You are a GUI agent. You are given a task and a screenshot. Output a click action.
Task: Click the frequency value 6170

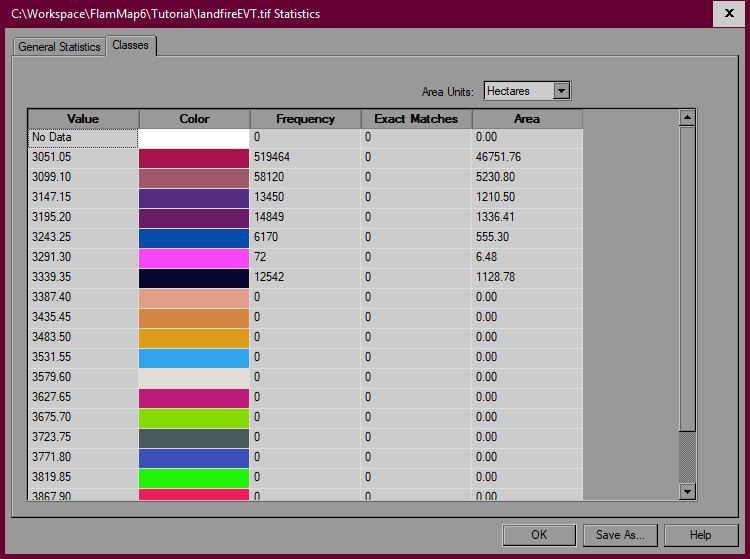click(x=266, y=237)
